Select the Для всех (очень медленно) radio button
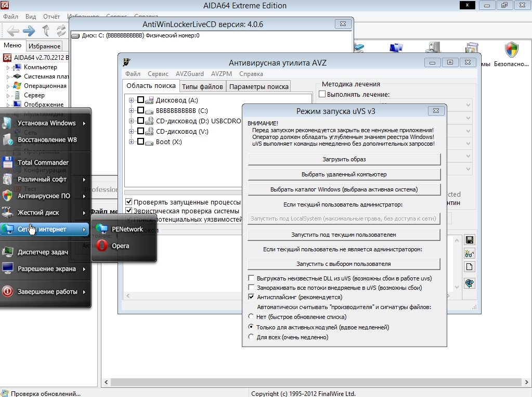 point(252,337)
